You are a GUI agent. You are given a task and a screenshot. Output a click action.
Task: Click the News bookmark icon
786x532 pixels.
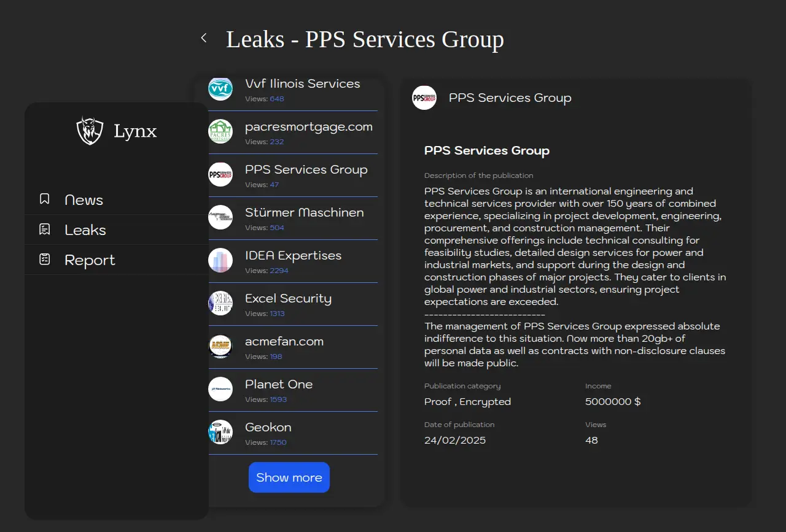tap(44, 199)
